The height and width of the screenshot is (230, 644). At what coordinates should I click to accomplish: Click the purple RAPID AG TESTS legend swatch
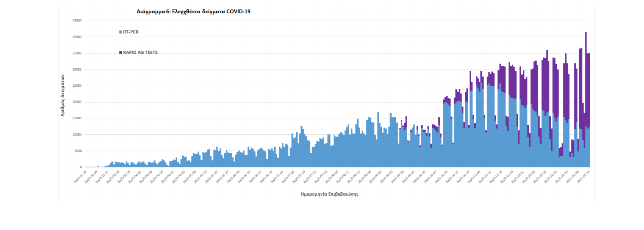click(120, 53)
